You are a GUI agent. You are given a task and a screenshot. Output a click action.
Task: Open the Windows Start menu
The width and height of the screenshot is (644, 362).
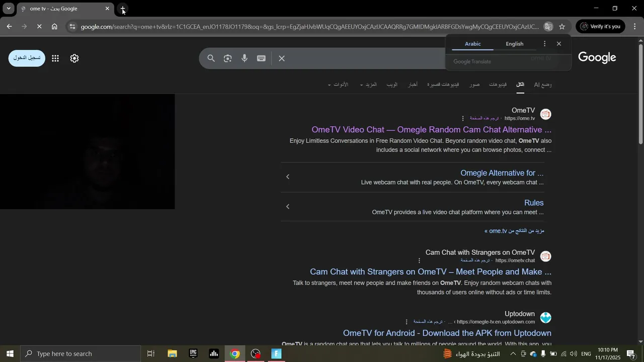tap(10, 353)
